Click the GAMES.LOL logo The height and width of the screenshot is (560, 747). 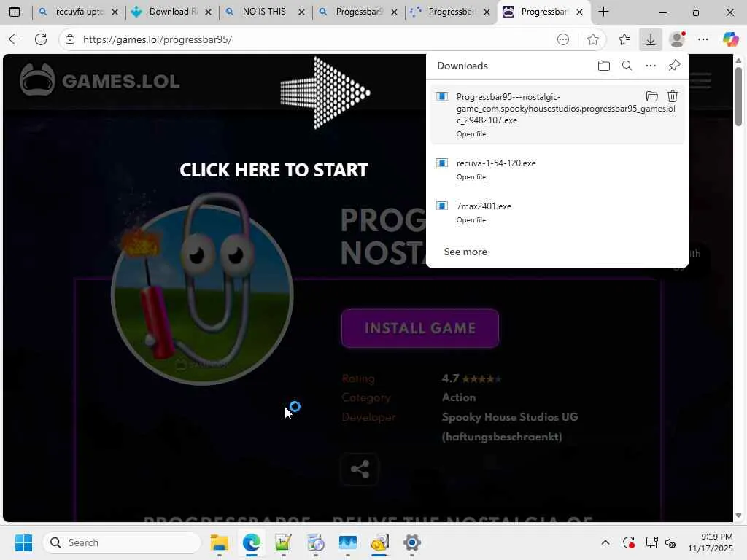[x=99, y=80]
